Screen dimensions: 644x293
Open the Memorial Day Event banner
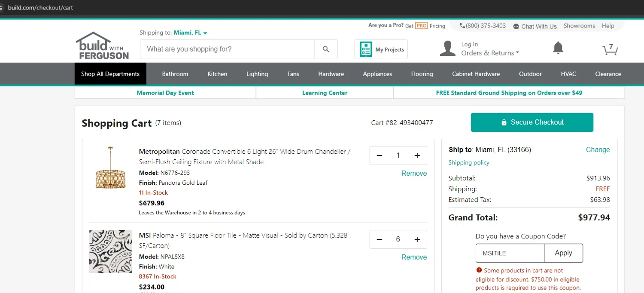coord(165,93)
